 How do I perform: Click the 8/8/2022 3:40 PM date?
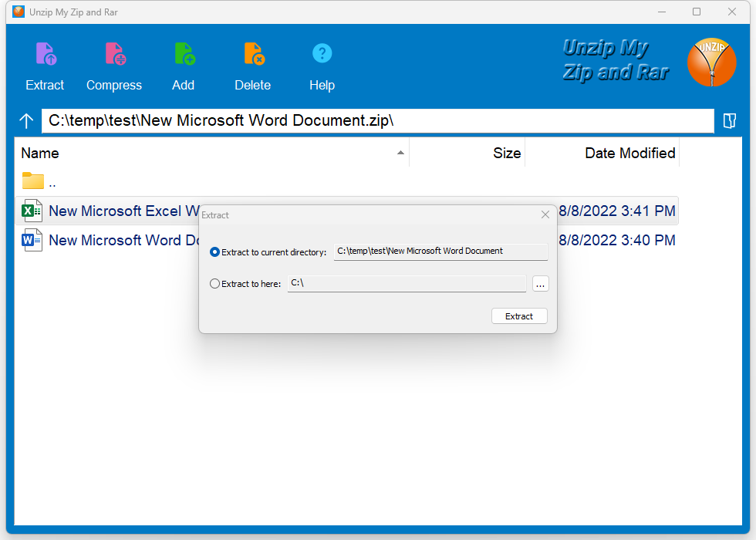pyautogui.click(x=616, y=240)
